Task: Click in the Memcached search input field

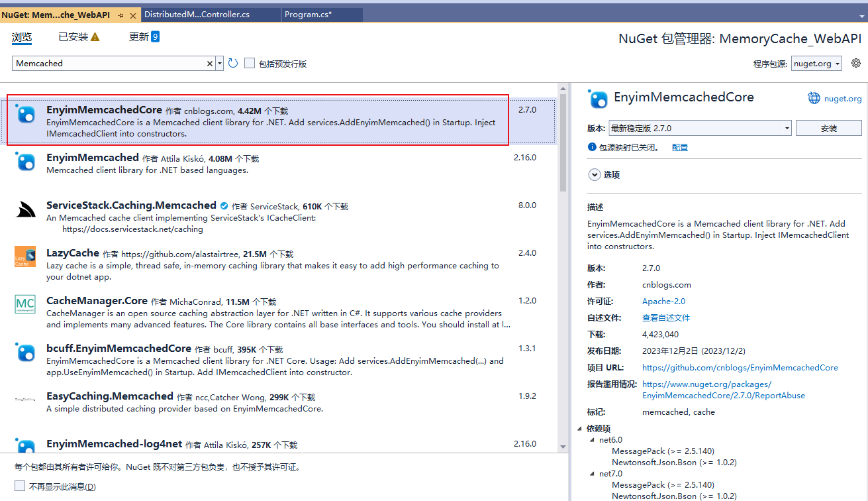Action: click(x=109, y=64)
